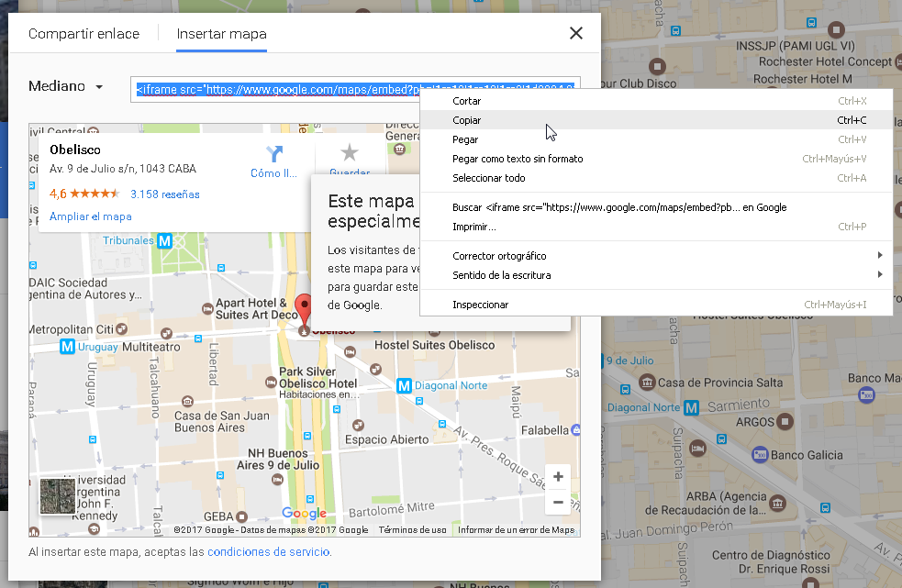
Task: Click the Banco Galicia marker in background map
Action: click(760, 454)
